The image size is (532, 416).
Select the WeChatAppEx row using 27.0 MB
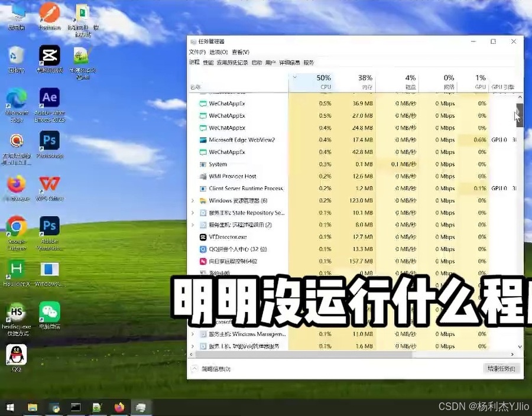point(352,116)
